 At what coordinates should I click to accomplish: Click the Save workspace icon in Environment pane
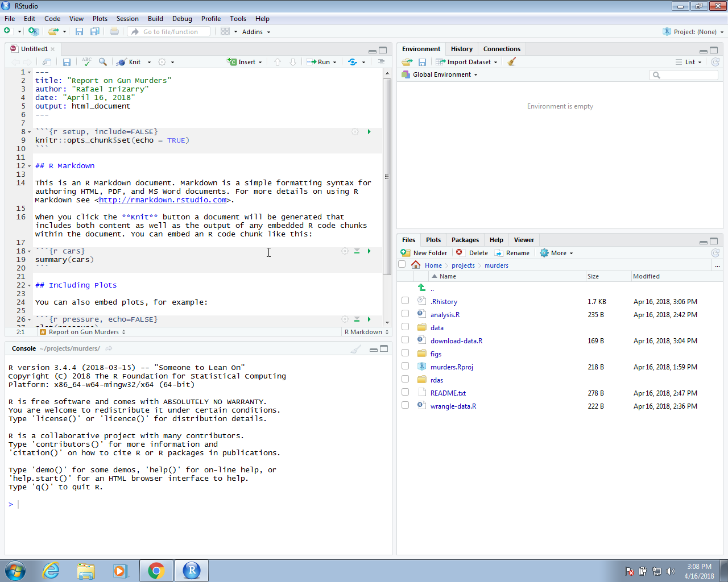click(x=422, y=62)
